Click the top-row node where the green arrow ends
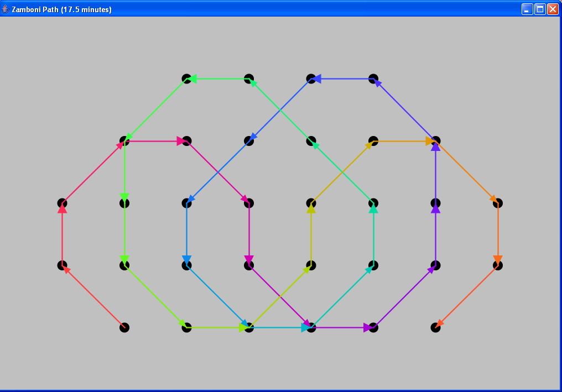The image size is (562, 392). [x=187, y=79]
